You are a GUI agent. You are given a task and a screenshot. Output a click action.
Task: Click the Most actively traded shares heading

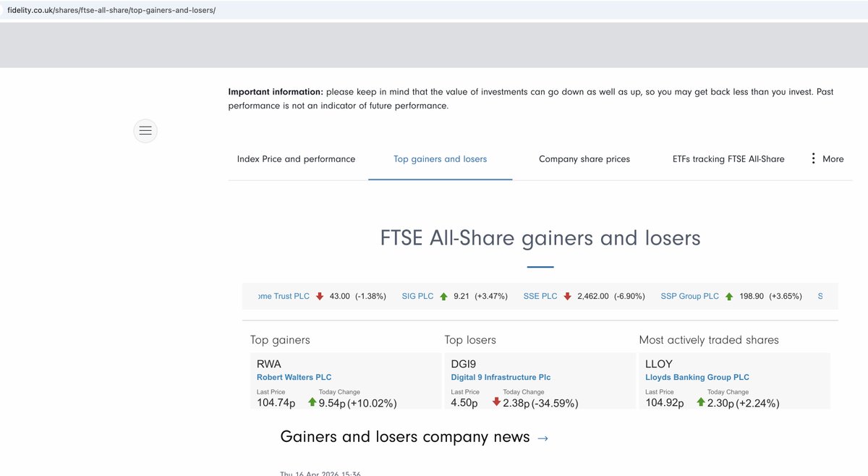(709, 340)
